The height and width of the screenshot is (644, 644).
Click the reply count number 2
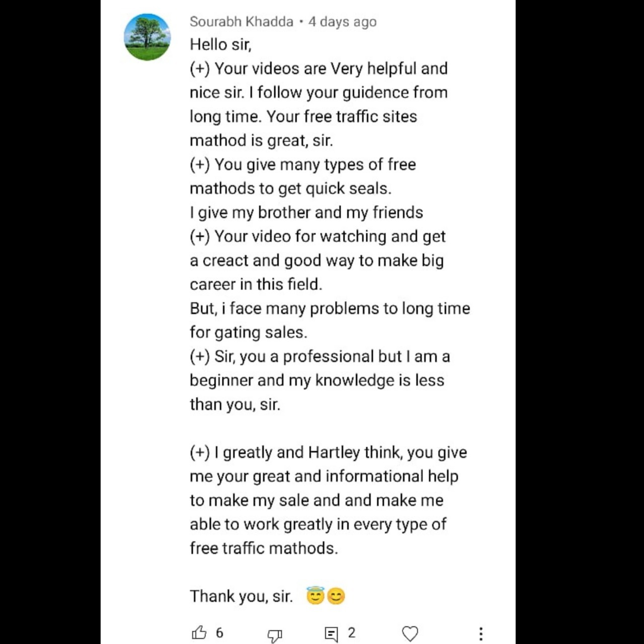click(352, 632)
